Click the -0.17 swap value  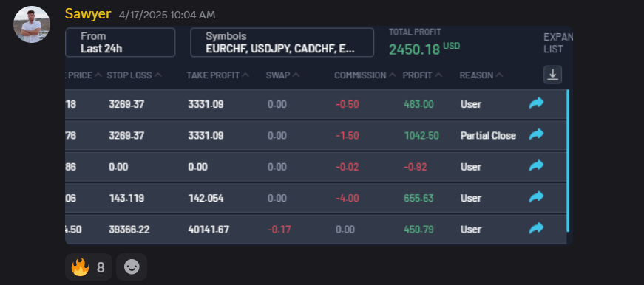(x=279, y=230)
